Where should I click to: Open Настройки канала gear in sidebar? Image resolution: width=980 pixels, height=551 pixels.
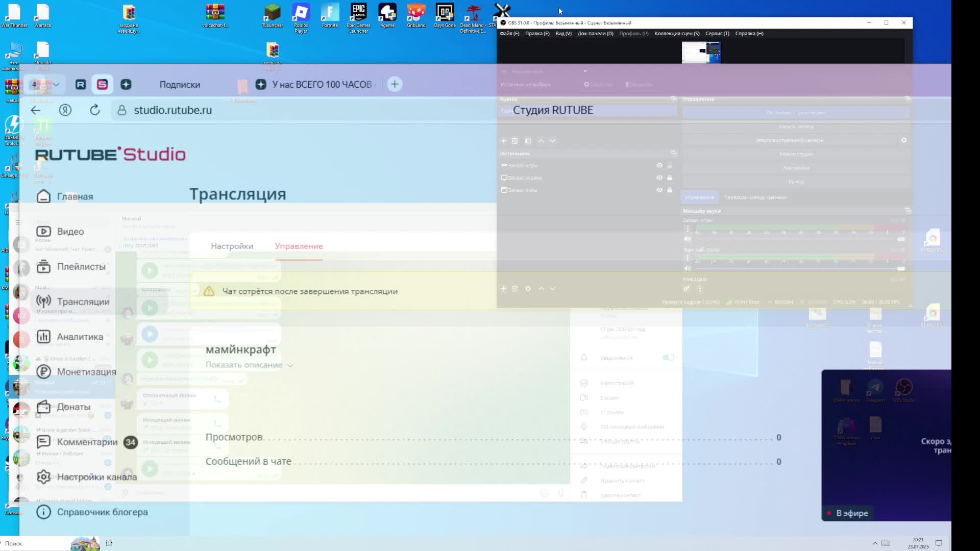pyautogui.click(x=43, y=477)
